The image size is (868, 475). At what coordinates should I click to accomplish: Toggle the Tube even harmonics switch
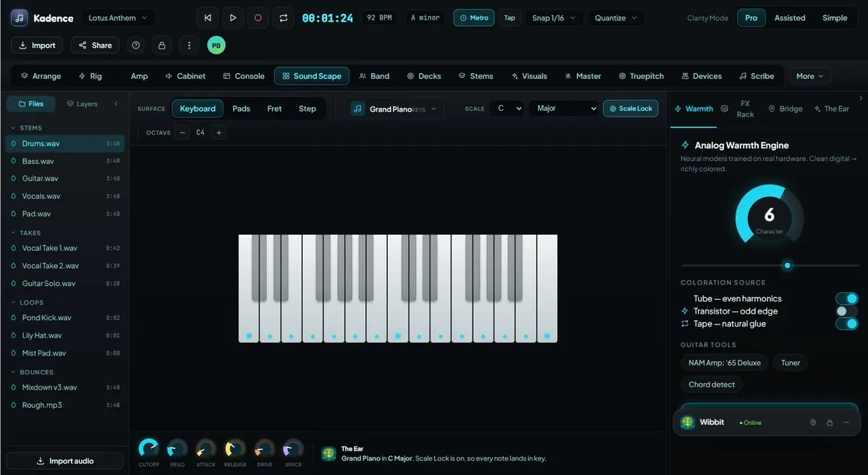pyautogui.click(x=846, y=298)
